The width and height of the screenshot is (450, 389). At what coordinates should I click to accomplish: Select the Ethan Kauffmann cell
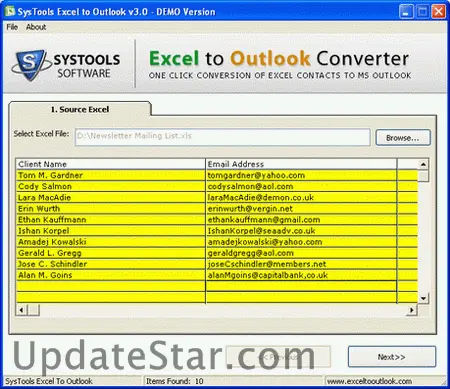(x=111, y=220)
